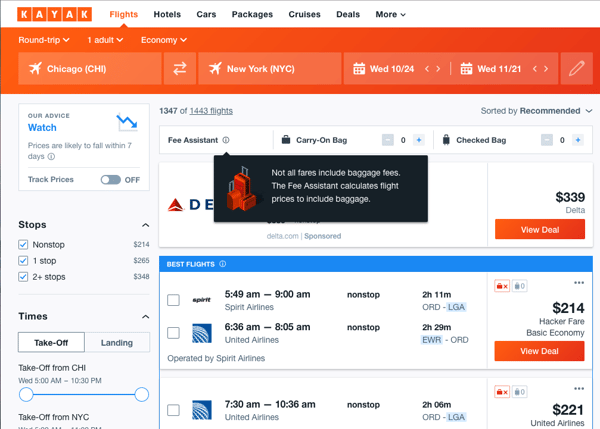Image resolution: width=600 pixels, height=429 pixels.
Task: Uncheck the 2+ stops filter
Action: point(23,277)
